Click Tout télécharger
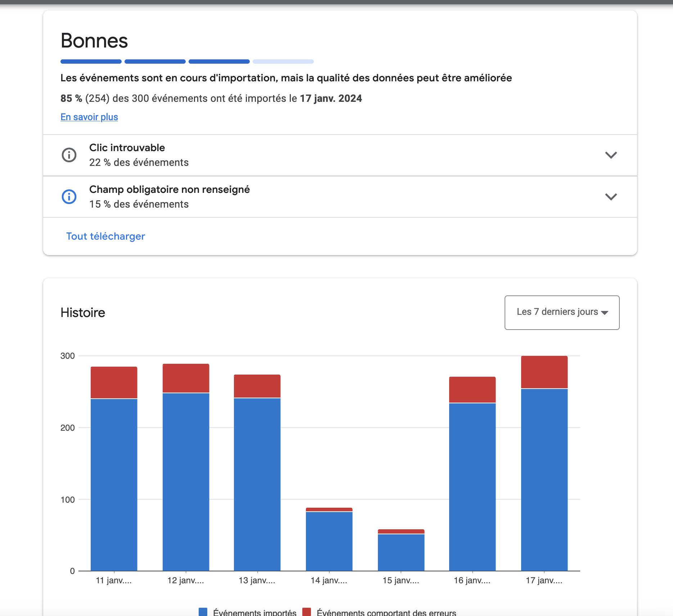 pos(105,236)
